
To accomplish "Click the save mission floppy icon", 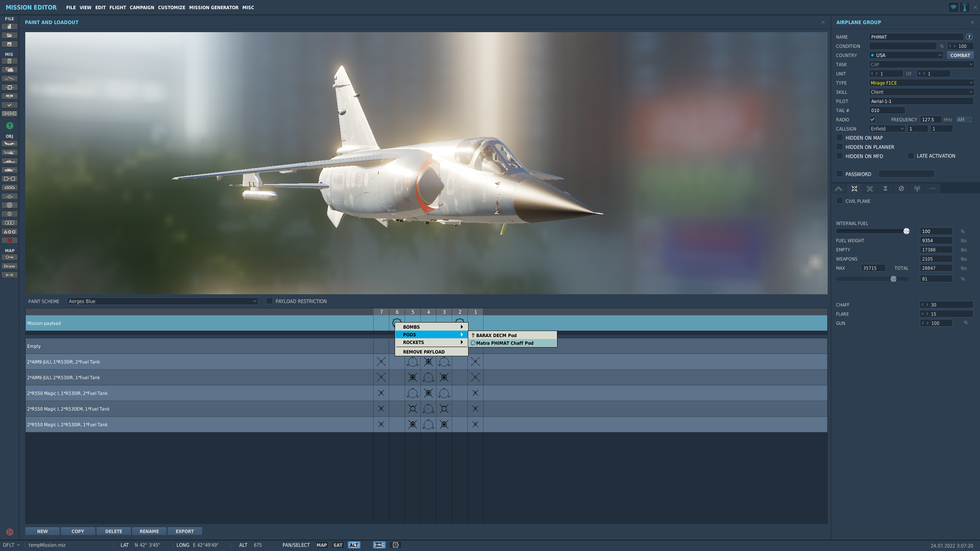I will point(10,44).
